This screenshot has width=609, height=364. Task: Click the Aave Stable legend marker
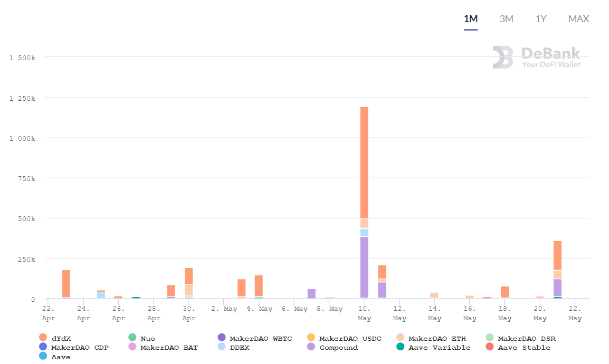(490, 347)
